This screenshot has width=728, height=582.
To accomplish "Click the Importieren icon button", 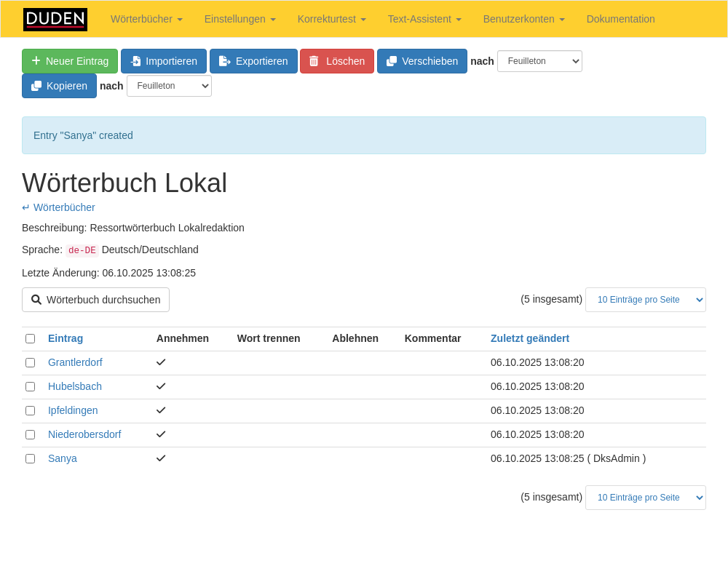I will pyautogui.click(x=135, y=61).
